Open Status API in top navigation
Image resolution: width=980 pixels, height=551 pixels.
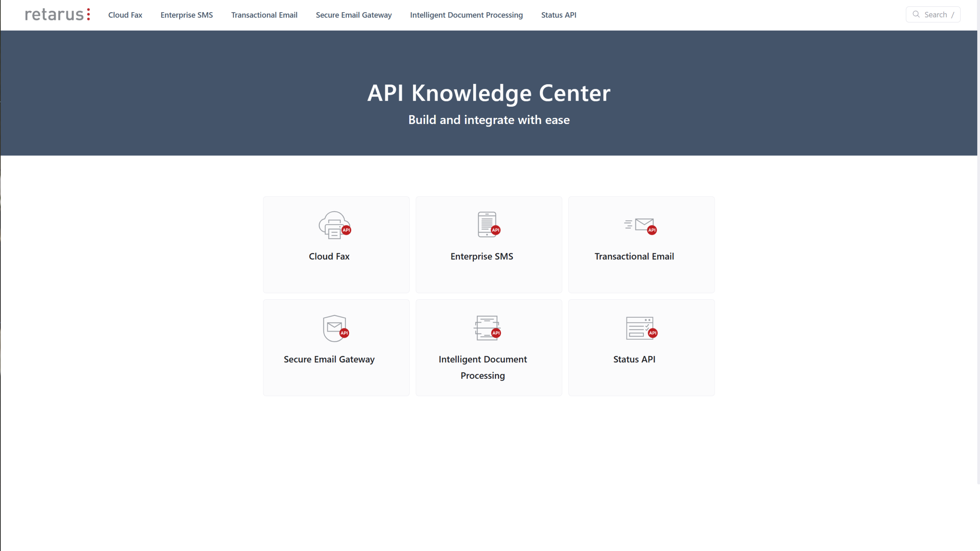point(559,15)
